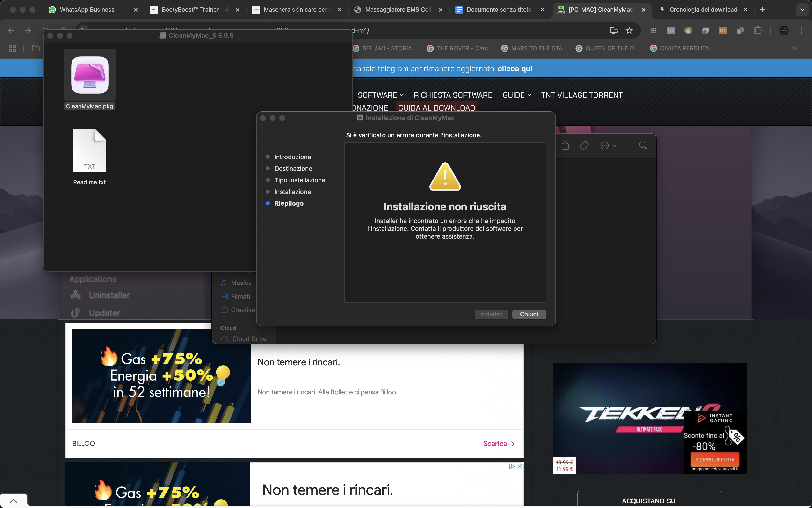Image resolution: width=812 pixels, height=508 pixels.
Task: Click the Finder tag icon
Action: (x=584, y=145)
